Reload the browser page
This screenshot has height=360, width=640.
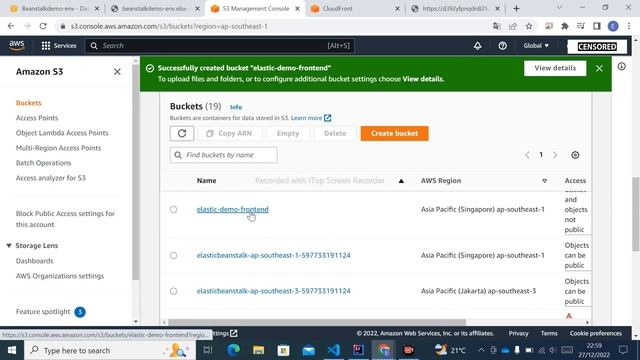[x=43, y=26]
